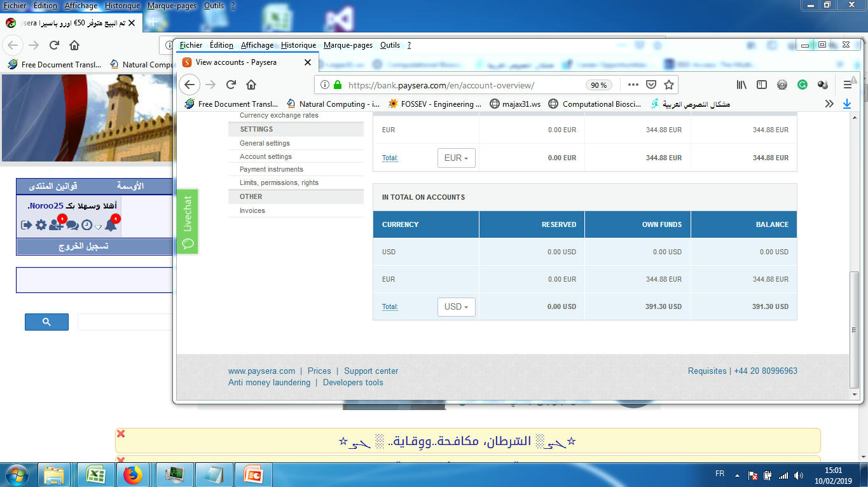Show site information icon in the address bar
Image resolution: width=868 pixels, height=487 pixels.
324,85
